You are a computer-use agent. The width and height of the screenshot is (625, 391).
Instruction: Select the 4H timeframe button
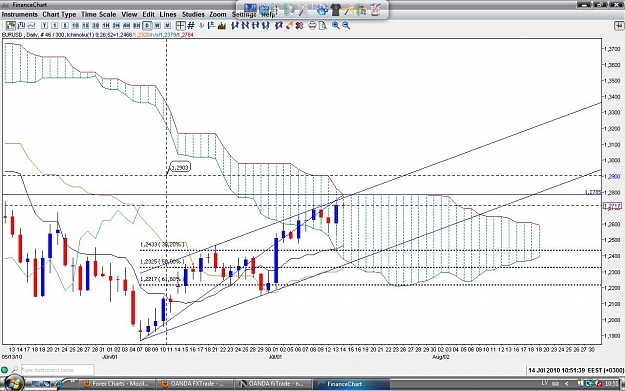126,26
